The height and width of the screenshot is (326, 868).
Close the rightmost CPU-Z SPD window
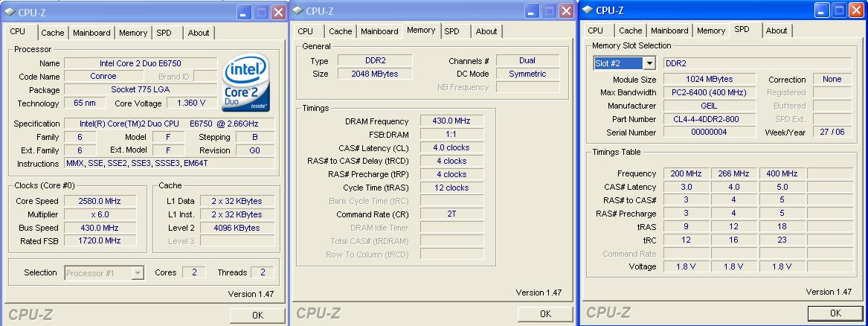pyautogui.click(x=856, y=10)
